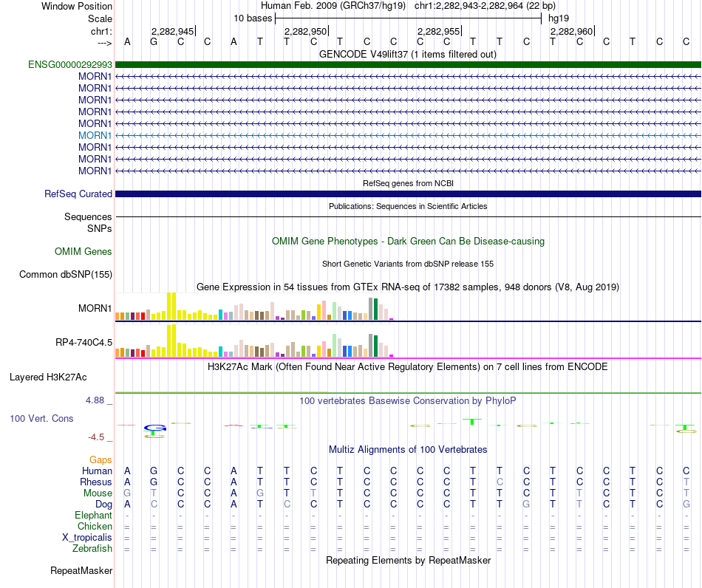Image resolution: width=702 pixels, height=588 pixels.
Task: Click the 2,282,960 position marker
Action: pos(572,31)
